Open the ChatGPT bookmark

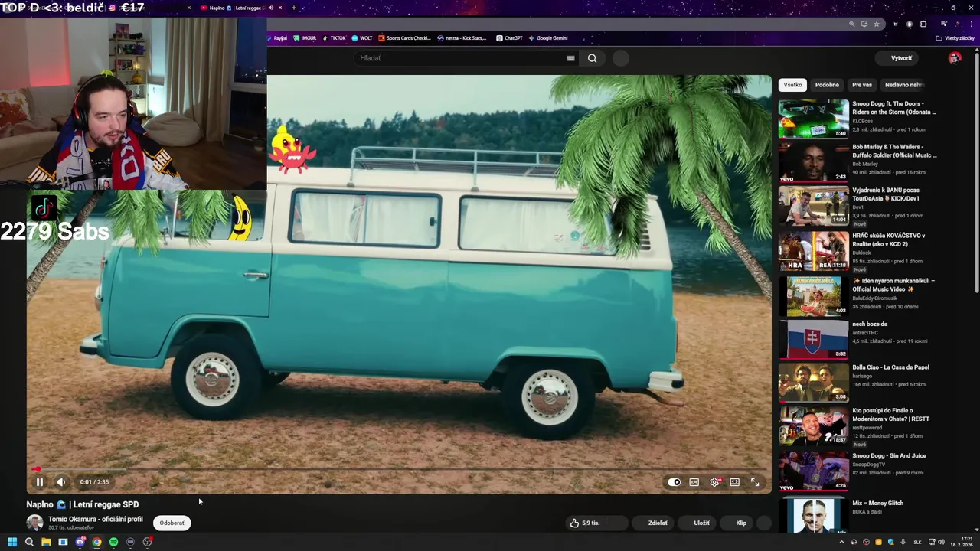click(509, 38)
